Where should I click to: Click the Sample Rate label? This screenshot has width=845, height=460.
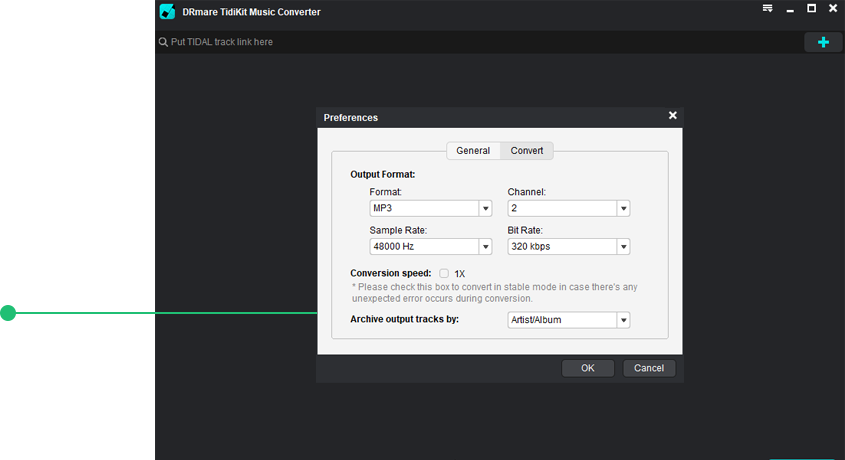(398, 230)
